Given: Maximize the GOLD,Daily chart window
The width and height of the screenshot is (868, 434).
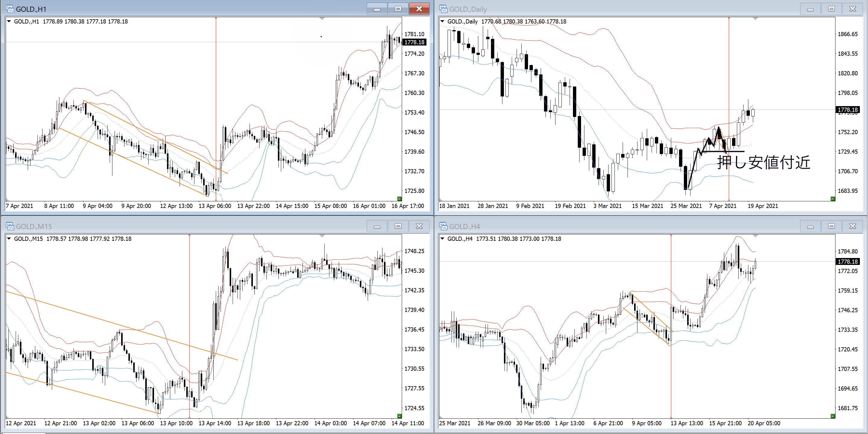Looking at the screenshot, I should [831, 9].
